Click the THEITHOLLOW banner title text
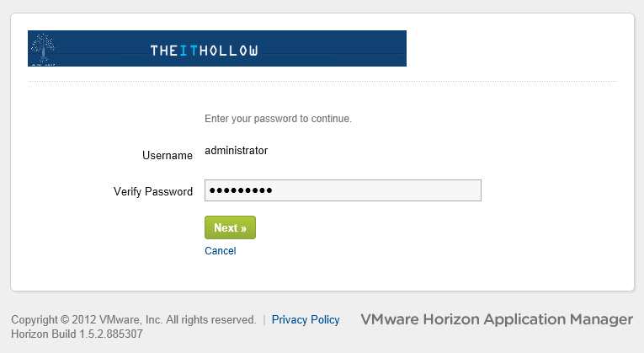This screenshot has height=353, width=644. tap(204, 51)
